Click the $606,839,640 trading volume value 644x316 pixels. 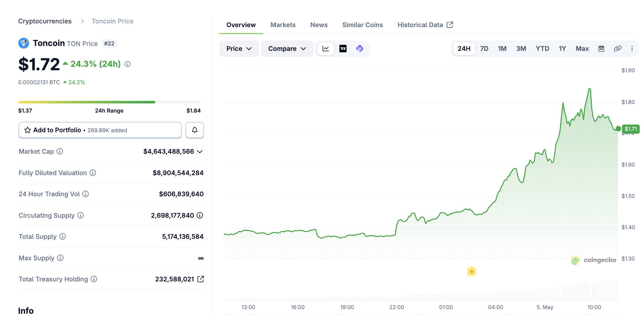point(181,194)
